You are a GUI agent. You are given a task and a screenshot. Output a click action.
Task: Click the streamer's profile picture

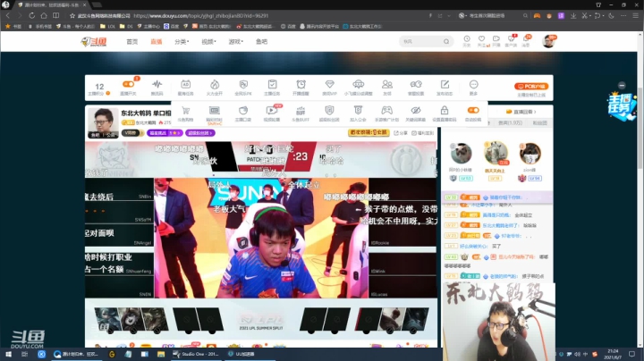(x=103, y=122)
